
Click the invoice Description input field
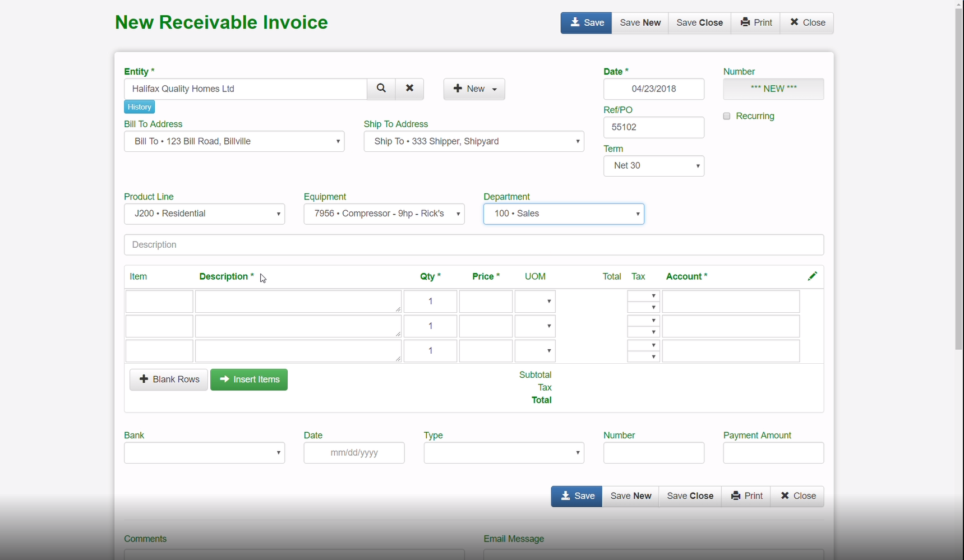pos(474,245)
